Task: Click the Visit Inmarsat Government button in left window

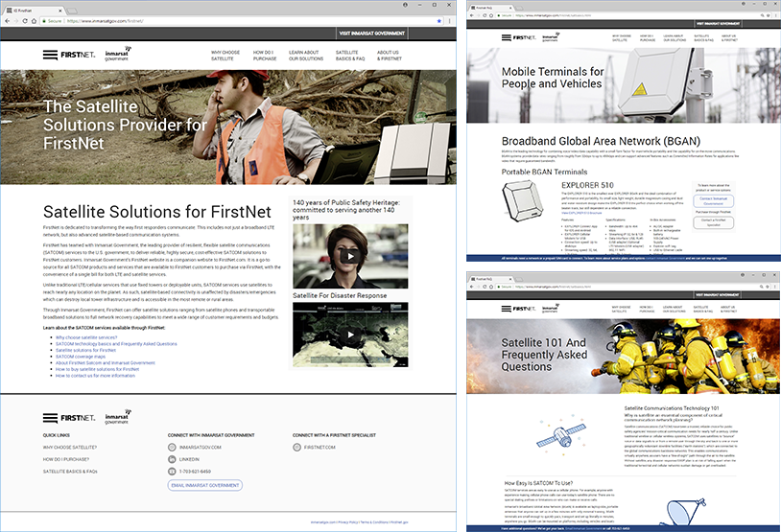Action: [372, 33]
